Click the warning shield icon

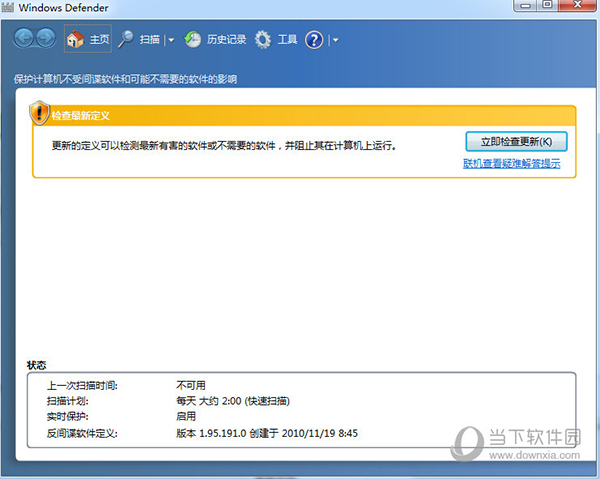point(39,113)
